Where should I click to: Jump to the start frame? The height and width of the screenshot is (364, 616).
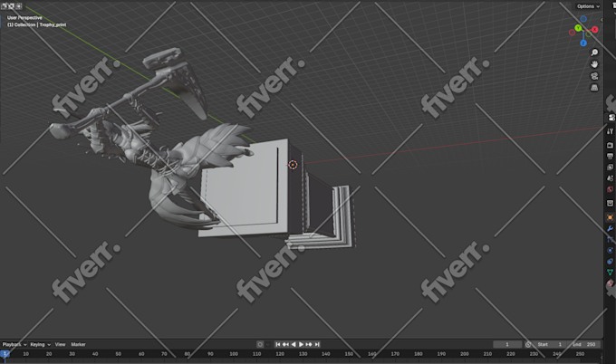tap(278, 344)
